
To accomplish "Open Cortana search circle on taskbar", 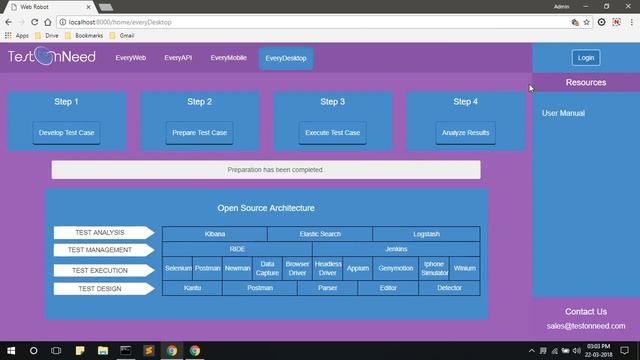I will click(x=33, y=351).
